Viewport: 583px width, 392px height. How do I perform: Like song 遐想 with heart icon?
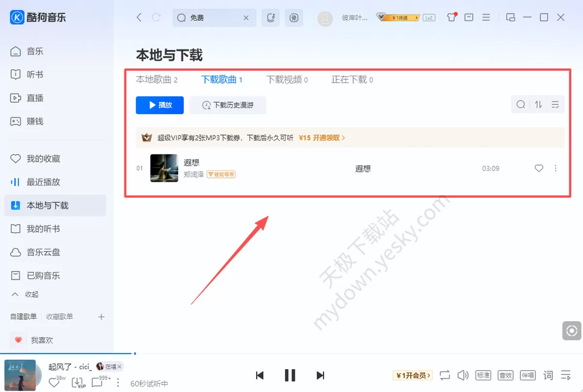[539, 169]
